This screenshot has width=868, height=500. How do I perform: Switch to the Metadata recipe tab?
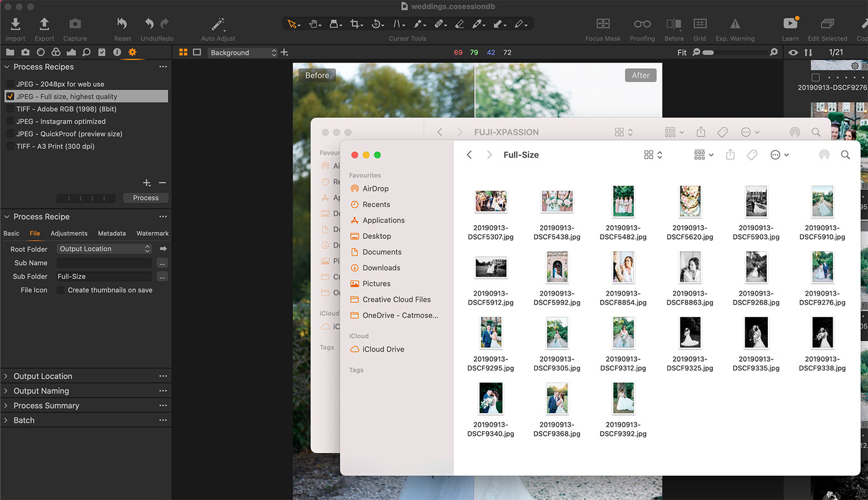[112, 233]
